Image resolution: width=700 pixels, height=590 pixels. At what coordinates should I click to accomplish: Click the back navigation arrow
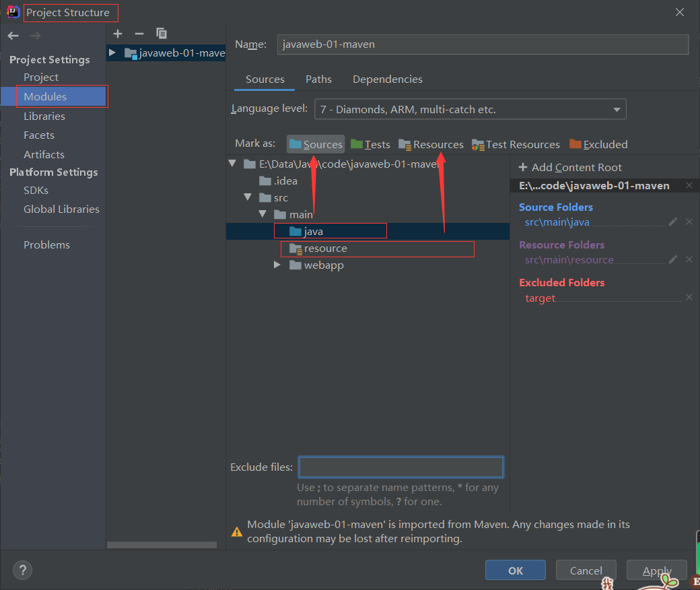tap(13, 36)
